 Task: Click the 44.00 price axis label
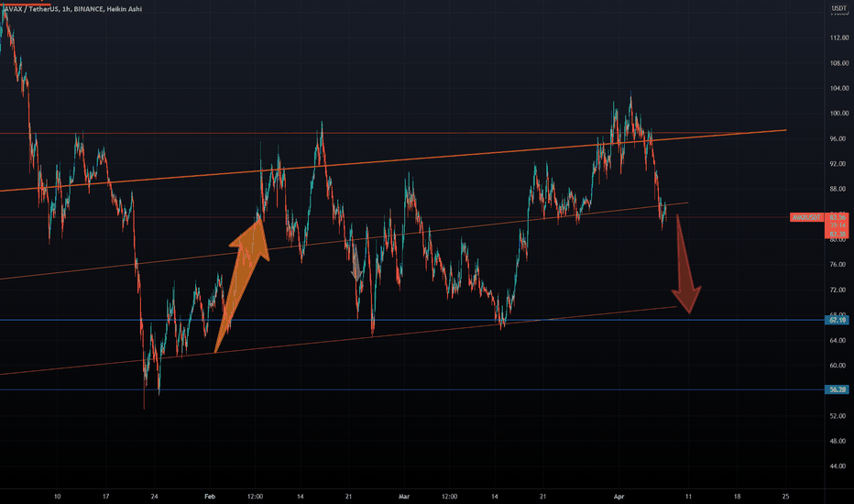pyautogui.click(x=838, y=466)
